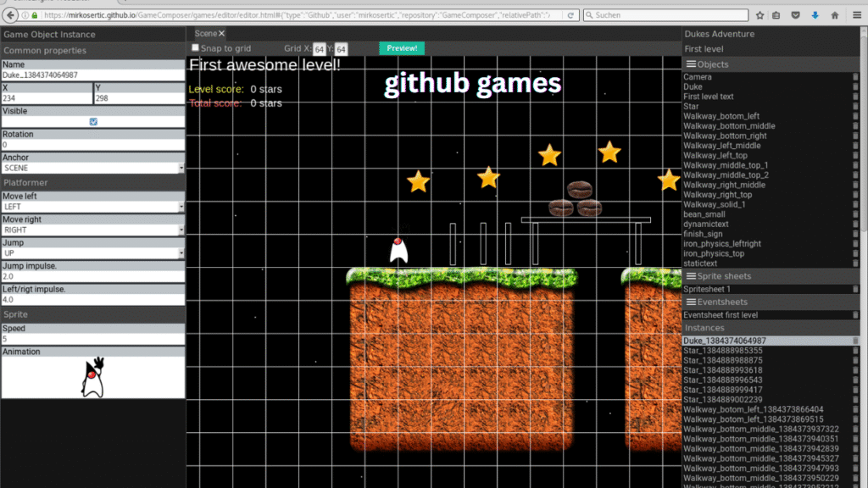Select Camera in Objects list
The height and width of the screenshot is (488, 868).
(698, 77)
